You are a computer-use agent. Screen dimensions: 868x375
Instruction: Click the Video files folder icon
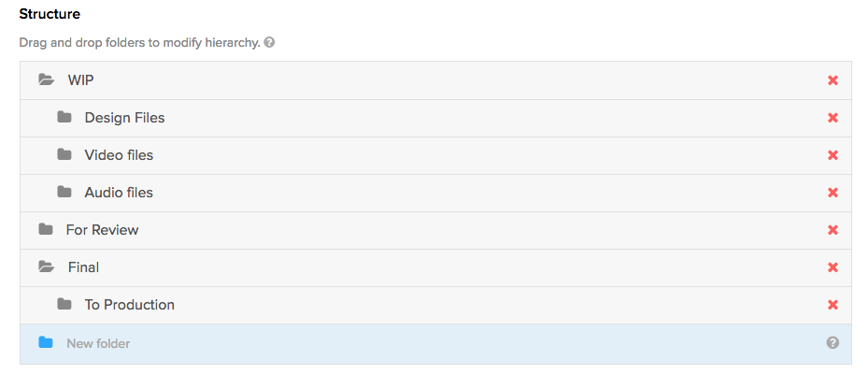(64, 155)
